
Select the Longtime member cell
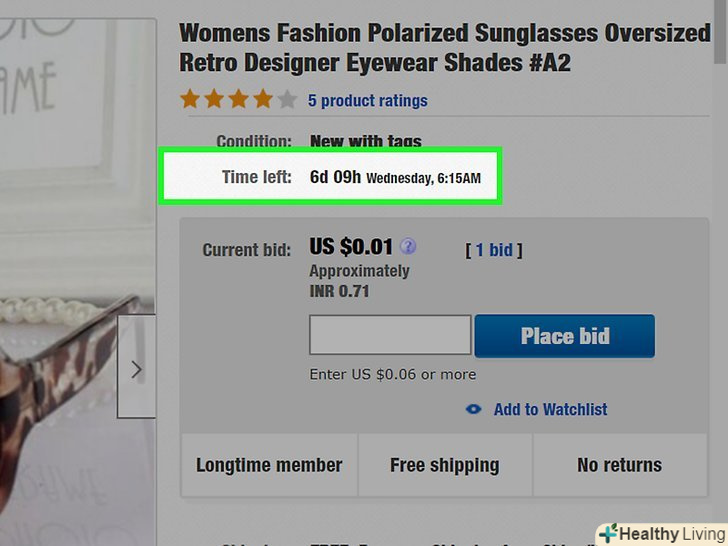point(269,465)
